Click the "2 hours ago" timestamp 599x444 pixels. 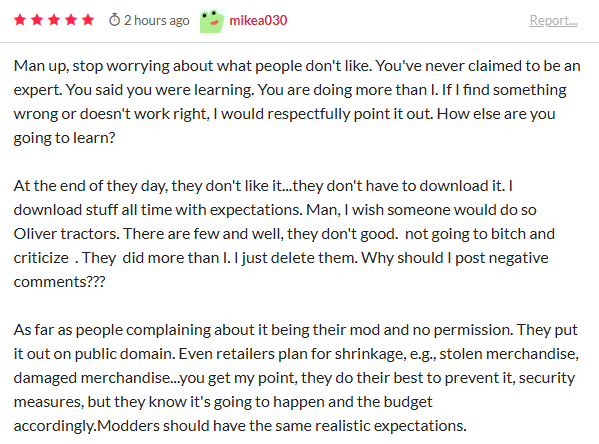157,20
